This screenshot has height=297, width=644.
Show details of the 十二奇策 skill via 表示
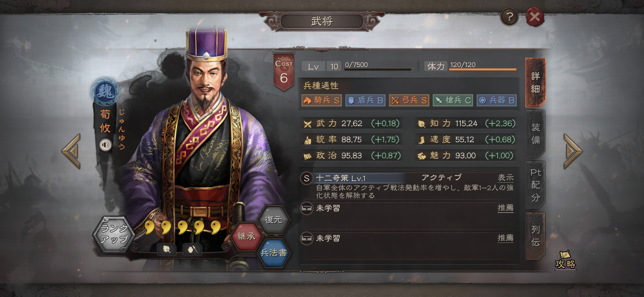[x=505, y=178]
